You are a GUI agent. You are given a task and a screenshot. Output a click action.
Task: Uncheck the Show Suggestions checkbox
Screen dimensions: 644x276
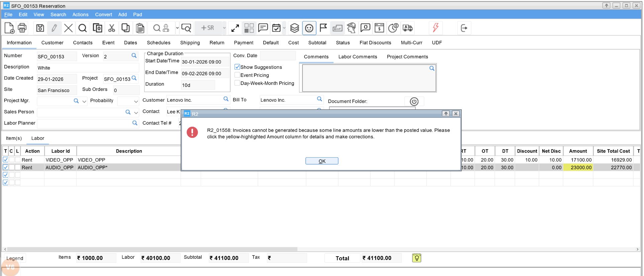(237, 67)
